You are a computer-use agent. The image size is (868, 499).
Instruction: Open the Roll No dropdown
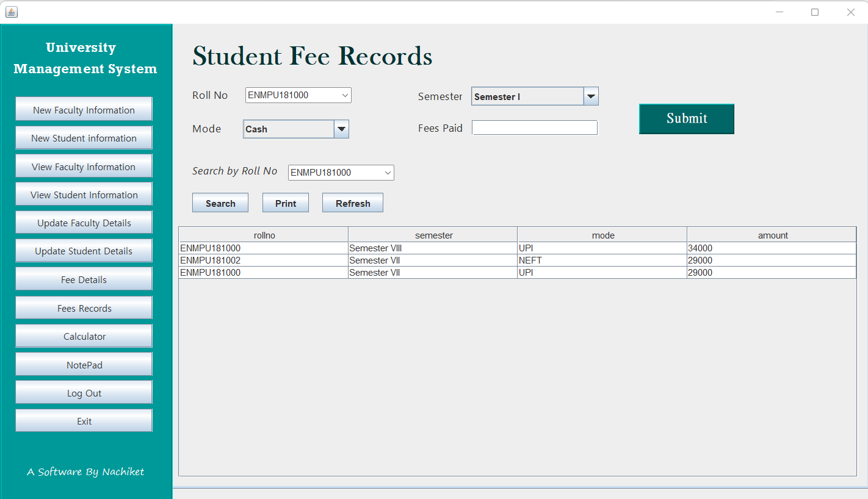point(345,95)
